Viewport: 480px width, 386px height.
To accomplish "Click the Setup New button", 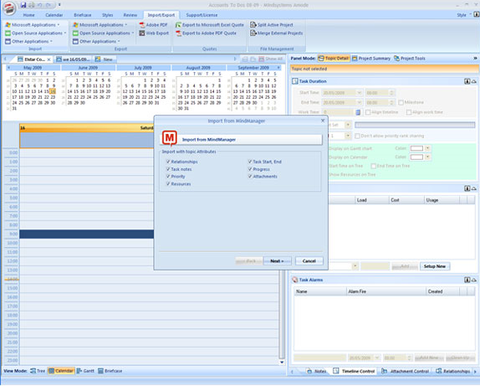I will tap(435, 266).
